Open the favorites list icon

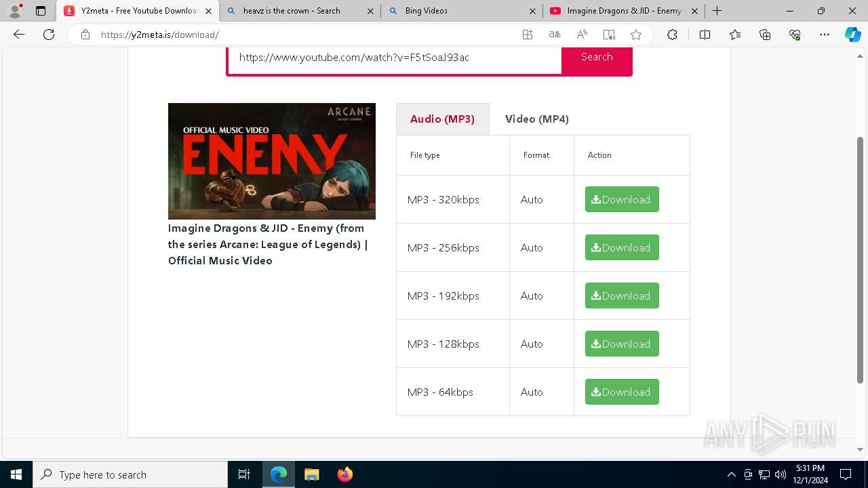point(735,35)
